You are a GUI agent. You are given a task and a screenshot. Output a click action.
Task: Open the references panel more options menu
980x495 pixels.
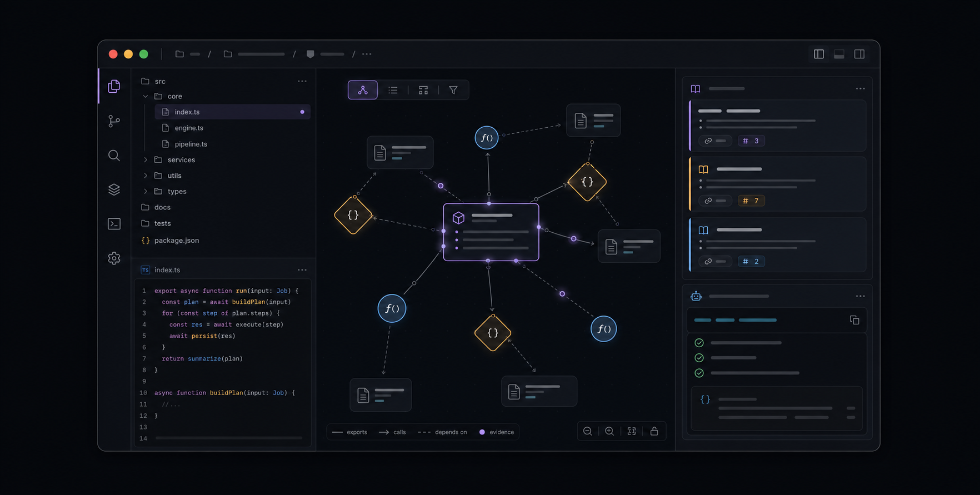click(x=861, y=89)
